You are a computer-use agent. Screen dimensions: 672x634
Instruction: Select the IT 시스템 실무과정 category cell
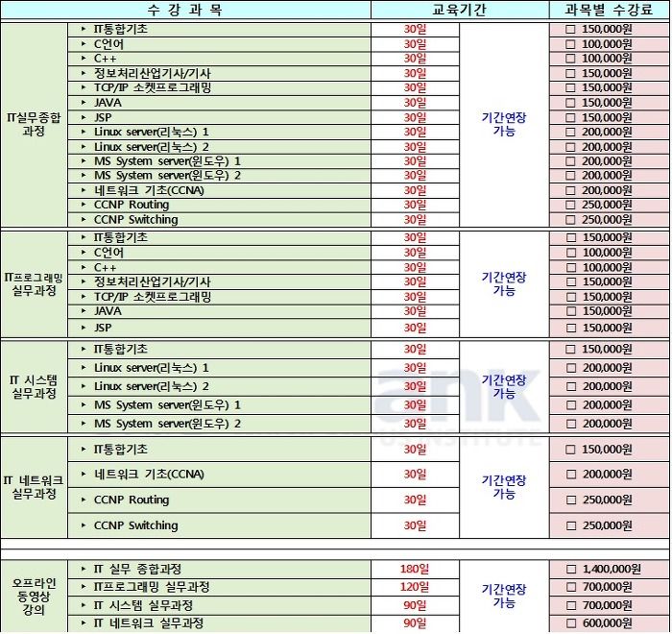tap(34, 386)
